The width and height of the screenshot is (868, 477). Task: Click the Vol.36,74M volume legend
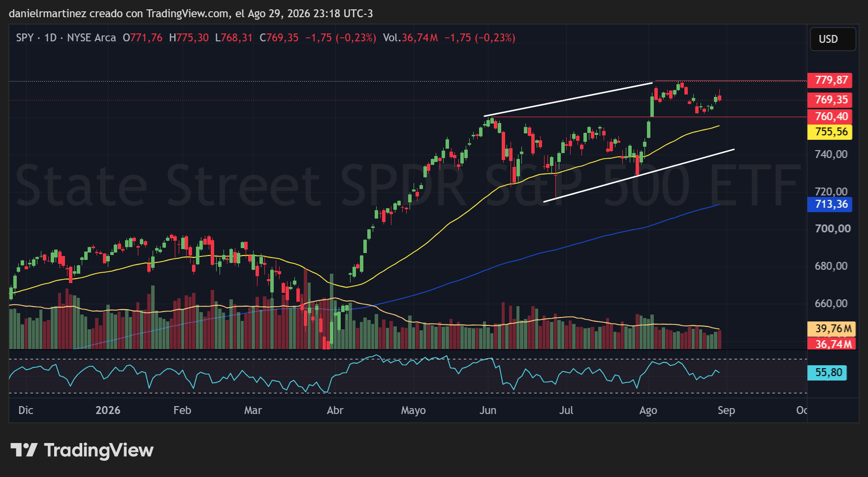[411, 38]
